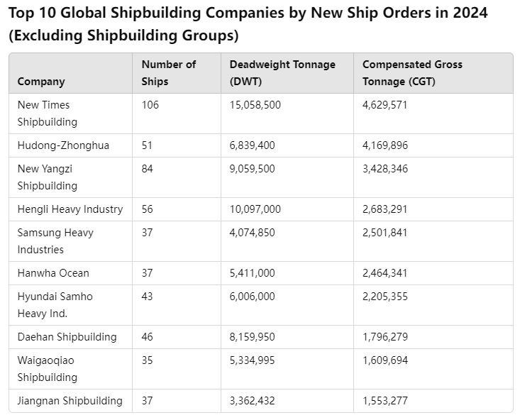This screenshot has height=420, width=520.
Task: Click the Hengli Heavy Industry row label
Action: (70, 209)
